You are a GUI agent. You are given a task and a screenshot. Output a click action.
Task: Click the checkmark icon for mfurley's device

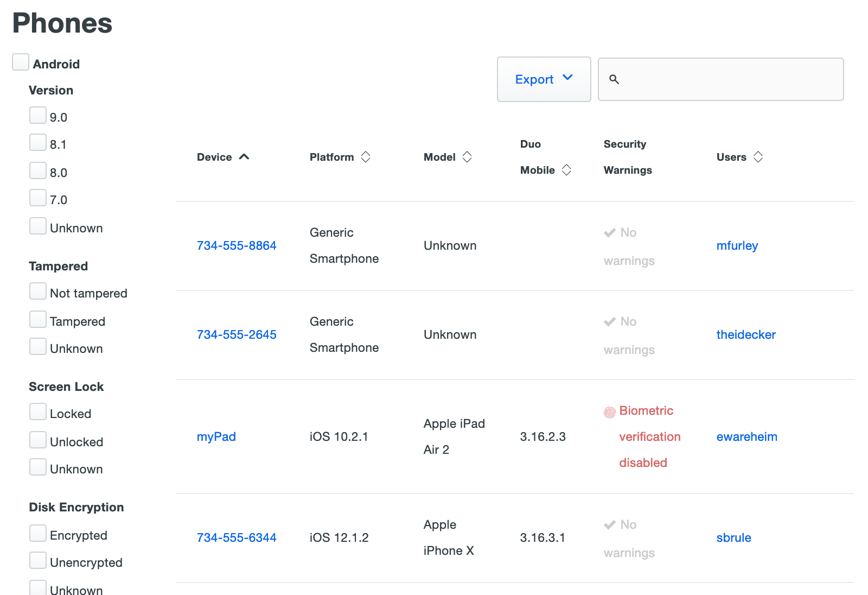tap(610, 233)
